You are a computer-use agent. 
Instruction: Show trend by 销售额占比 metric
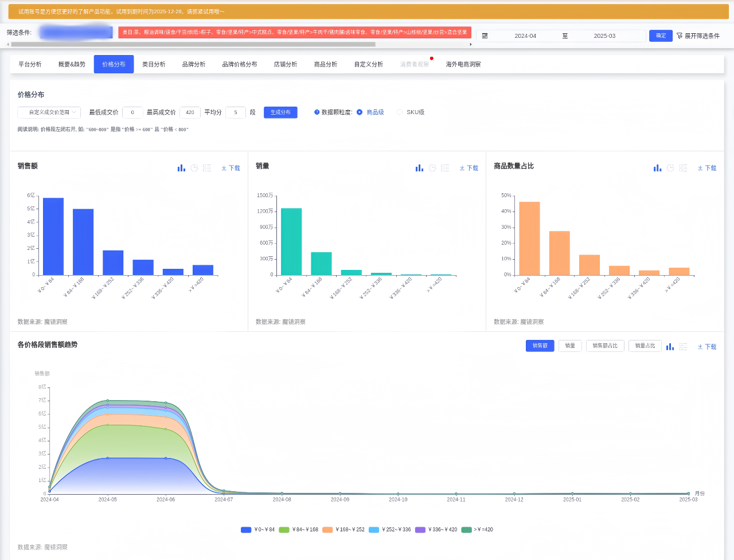(605, 346)
